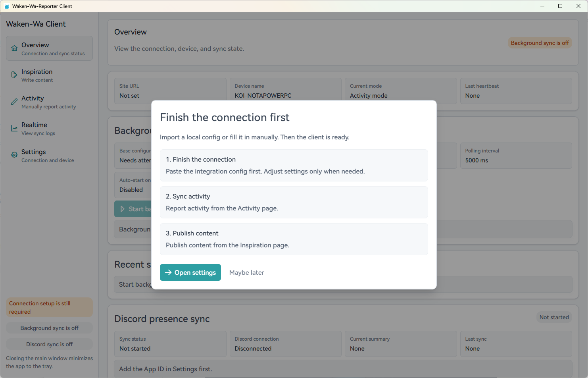Navigate to the Settings page
This screenshot has width=588, height=378.
pos(49,155)
